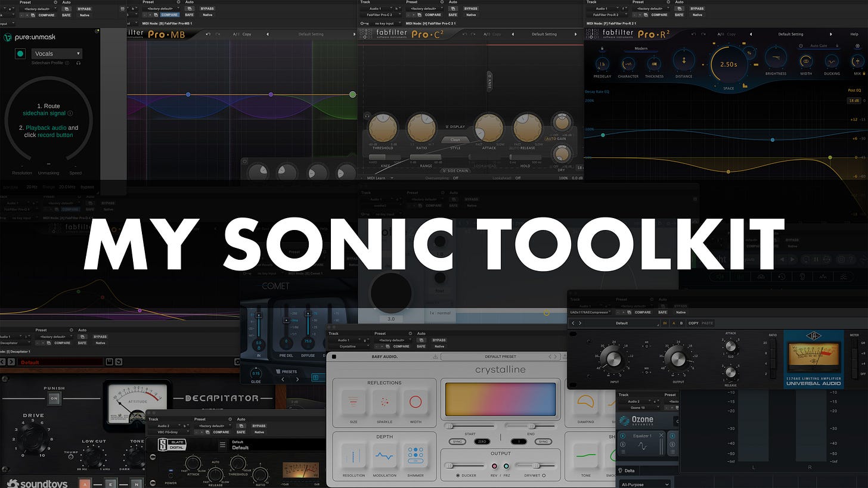The width and height of the screenshot is (868, 488).
Task: Click the green 'record button' link text
Action: pos(55,135)
